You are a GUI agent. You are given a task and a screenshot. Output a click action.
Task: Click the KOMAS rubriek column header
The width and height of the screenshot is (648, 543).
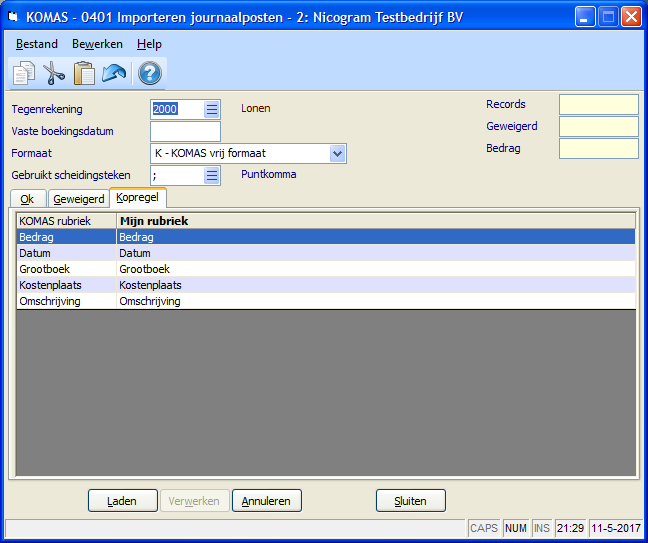pos(67,221)
